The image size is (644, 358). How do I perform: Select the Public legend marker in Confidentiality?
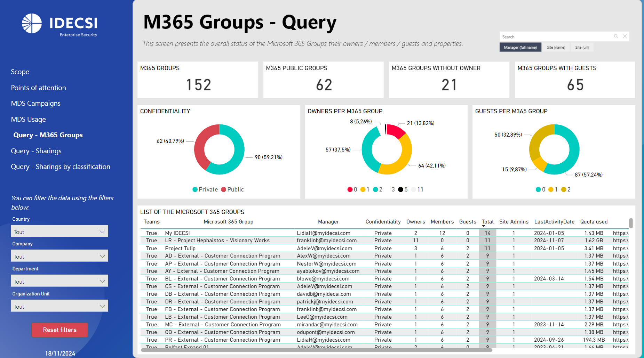[224, 189]
